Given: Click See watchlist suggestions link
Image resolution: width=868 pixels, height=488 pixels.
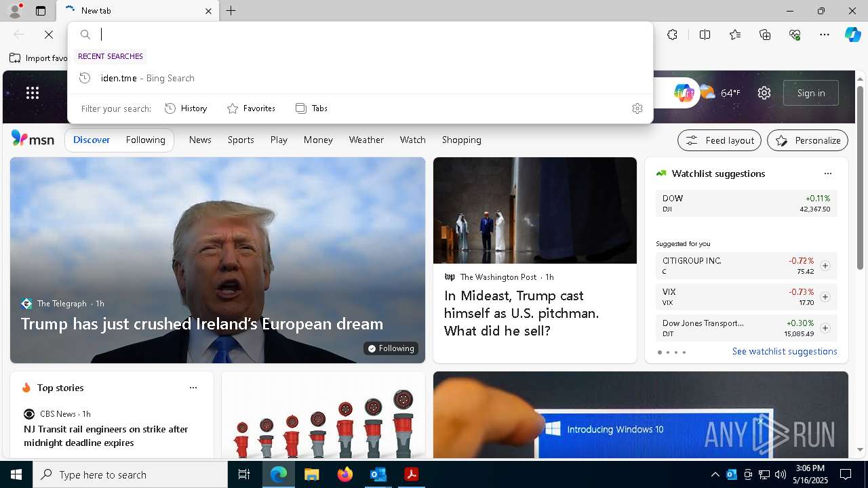Looking at the screenshot, I should (785, 351).
